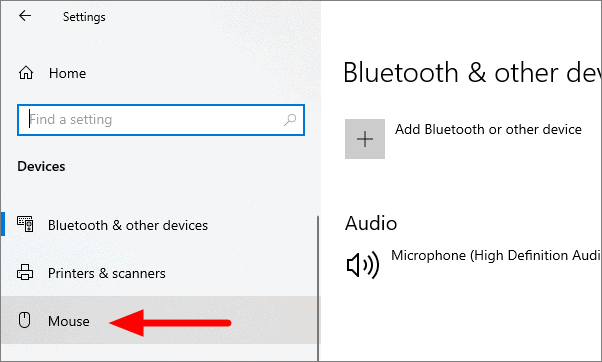Screen dimensions: 602x362
Task: Click the Bluetooth & other devices sidebar icon
Action: point(25,224)
